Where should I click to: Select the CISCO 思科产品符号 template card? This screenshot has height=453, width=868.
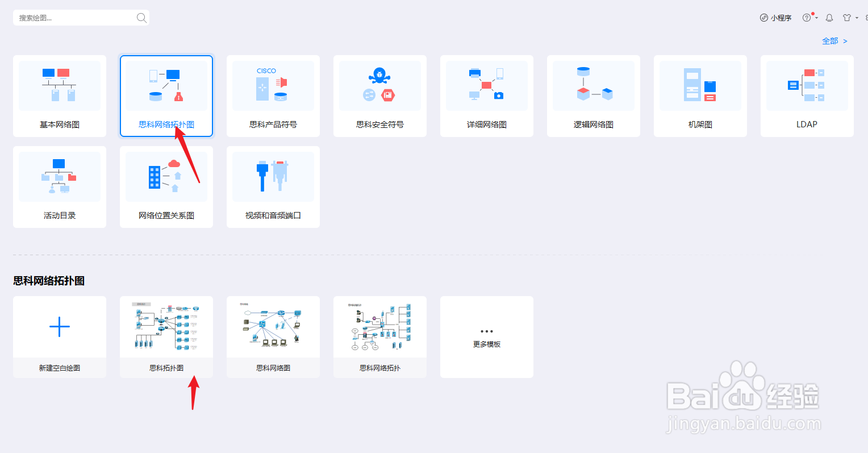tap(273, 95)
